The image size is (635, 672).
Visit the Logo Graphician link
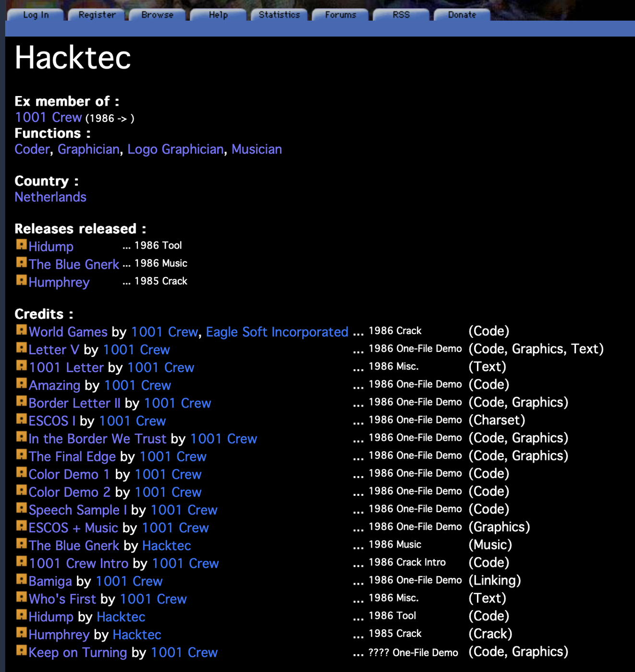[175, 149]
